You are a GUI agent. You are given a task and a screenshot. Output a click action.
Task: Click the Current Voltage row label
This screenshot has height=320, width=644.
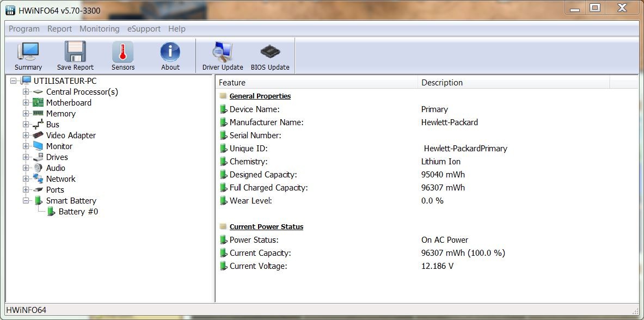tap(259, 266)
